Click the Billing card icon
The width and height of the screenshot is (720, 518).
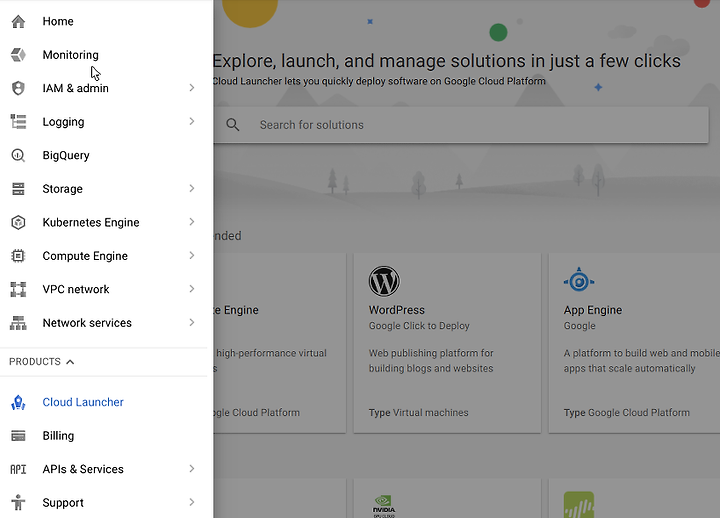pos(18,436)
